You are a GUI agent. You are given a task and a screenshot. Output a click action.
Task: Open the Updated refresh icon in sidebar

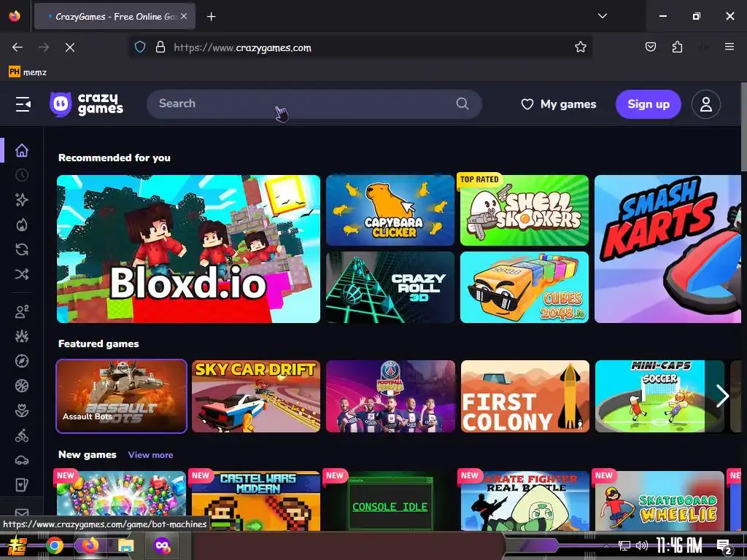click(21, 249)
